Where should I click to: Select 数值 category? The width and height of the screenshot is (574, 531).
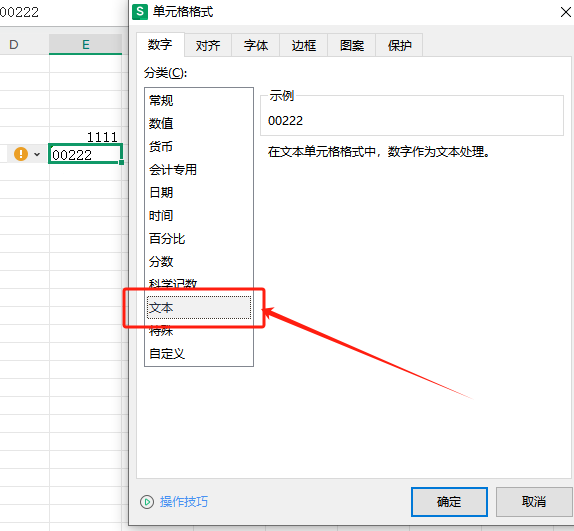(x=199, y=123)
